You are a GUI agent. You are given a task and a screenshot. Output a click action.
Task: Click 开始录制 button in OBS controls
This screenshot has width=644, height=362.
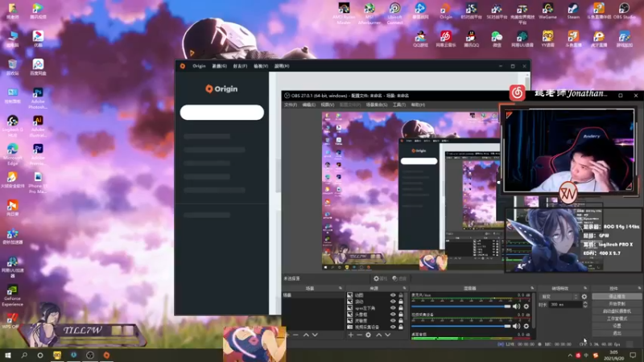(x=617, y=304)
